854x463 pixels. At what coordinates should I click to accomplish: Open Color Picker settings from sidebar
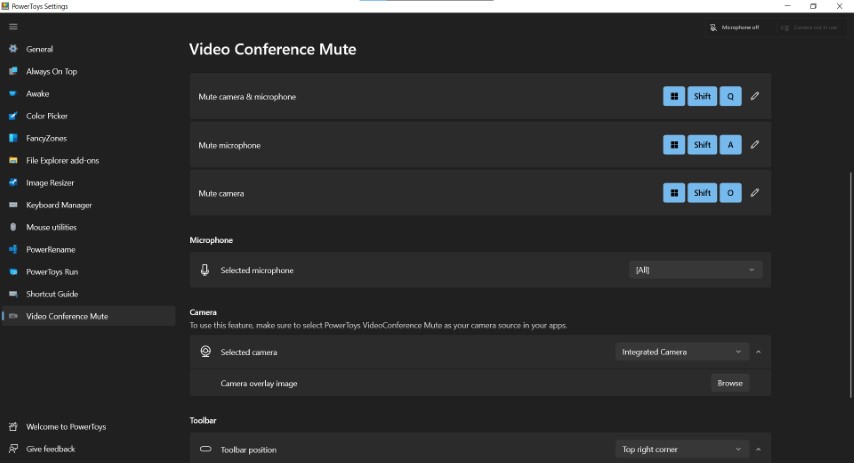46,116
